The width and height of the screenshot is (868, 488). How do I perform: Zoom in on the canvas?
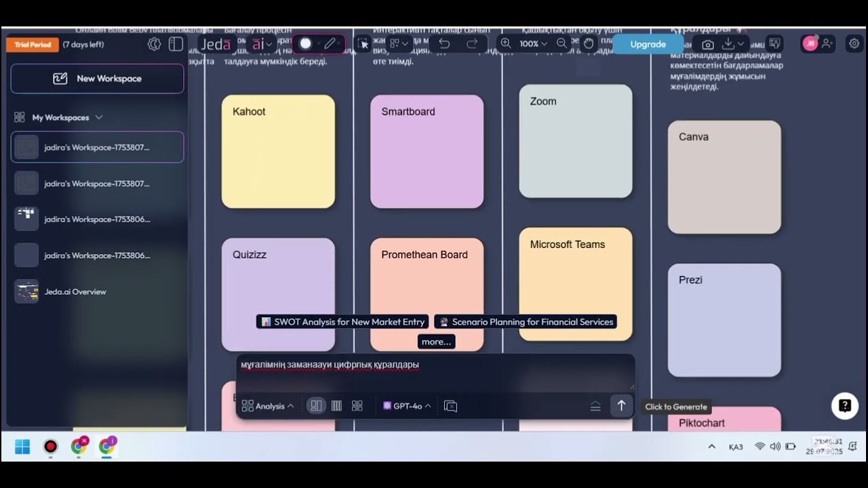point(506,44)
